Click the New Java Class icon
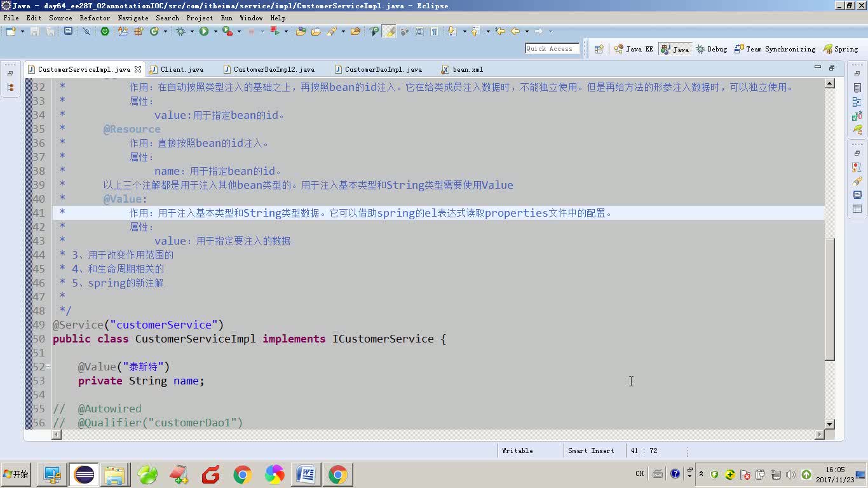Image resolution: width=868 pixels, height=488 pixels. coord(154,31)
